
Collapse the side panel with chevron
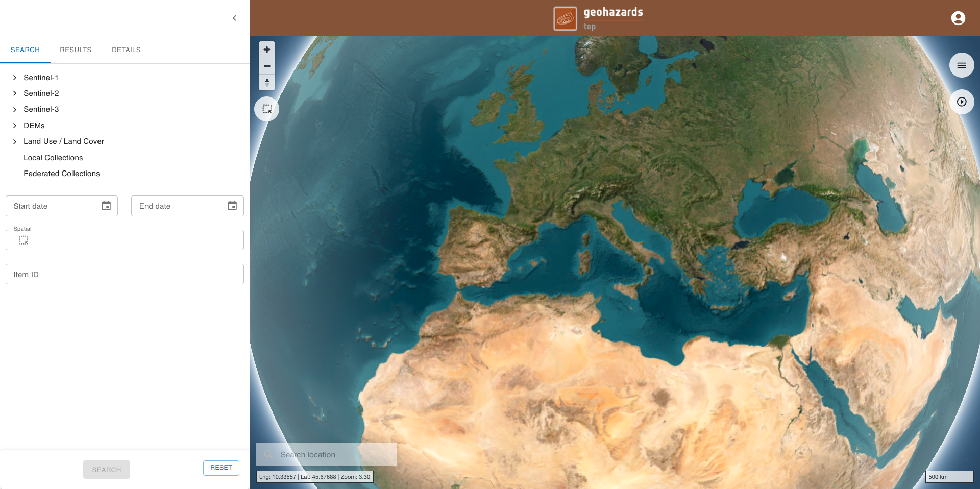click(x=234, y=18)
